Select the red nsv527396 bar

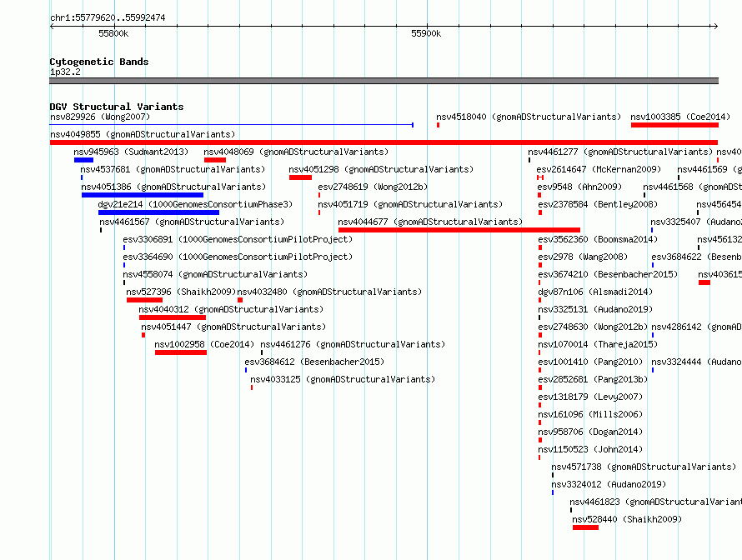145,300
